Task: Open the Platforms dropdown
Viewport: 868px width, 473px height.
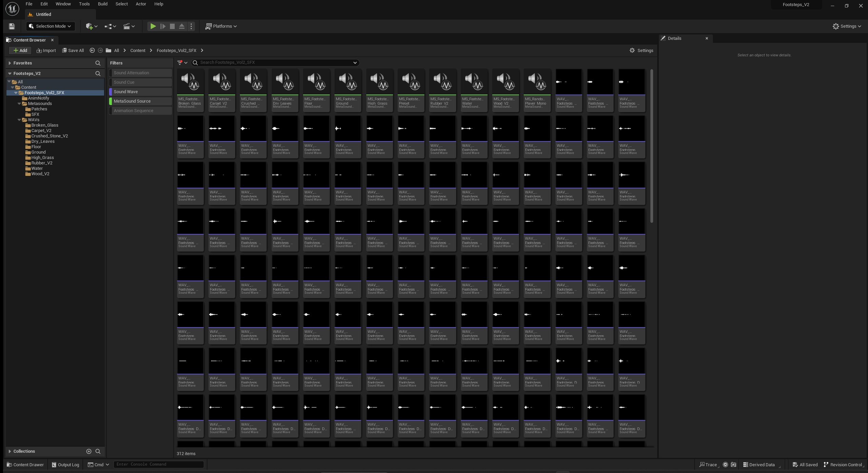Action: point(221,26)
